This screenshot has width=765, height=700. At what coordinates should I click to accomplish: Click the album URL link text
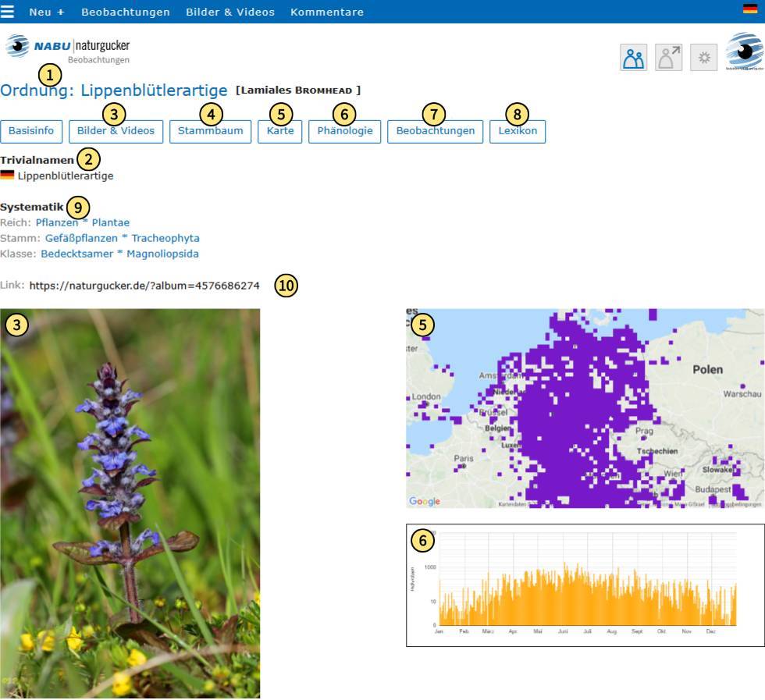click(x=144, y=286)
